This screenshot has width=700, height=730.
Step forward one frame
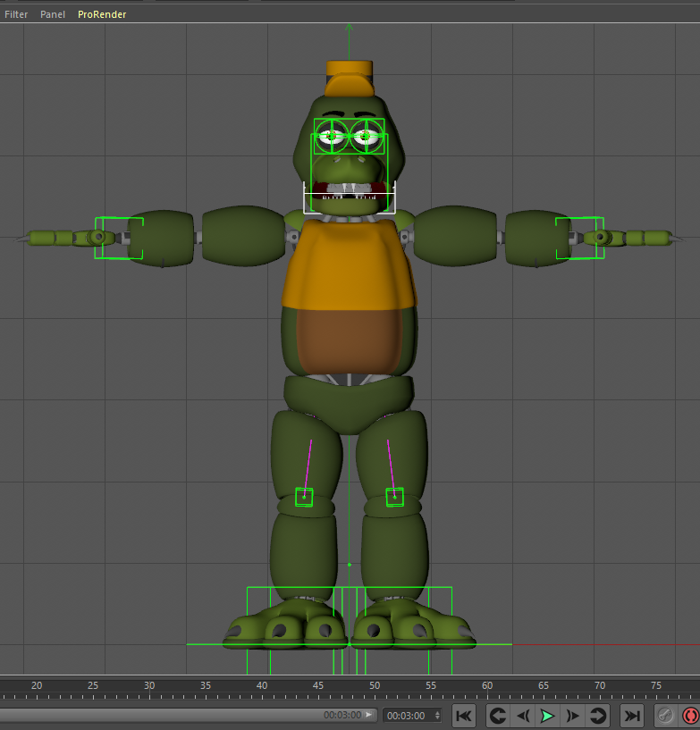[x=572, y=716]
